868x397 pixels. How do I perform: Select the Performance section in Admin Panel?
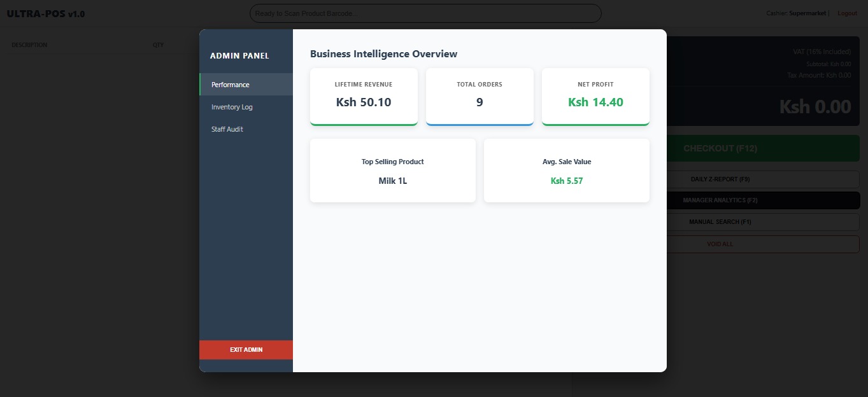pyautogui.click(x=230, y=84)
